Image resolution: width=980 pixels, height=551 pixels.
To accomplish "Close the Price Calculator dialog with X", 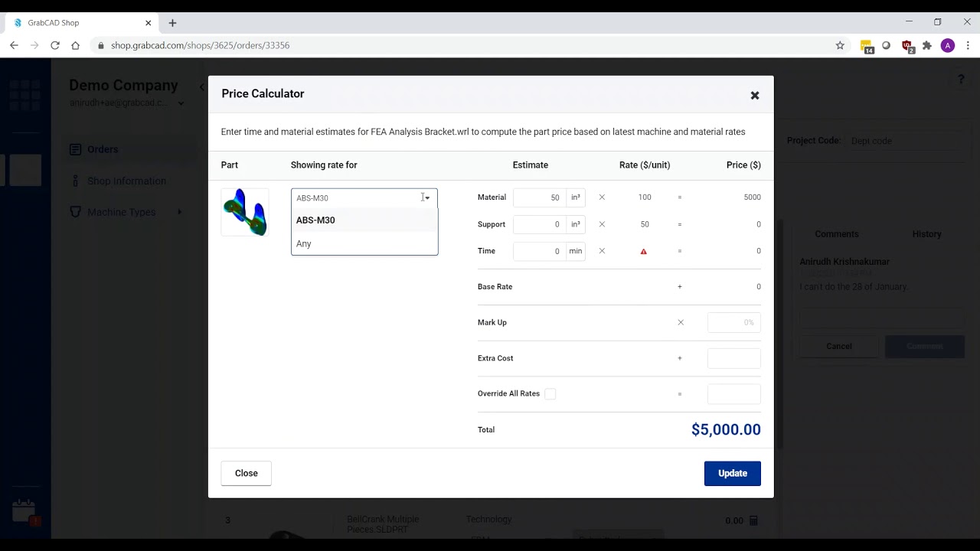I will [755, 96].
